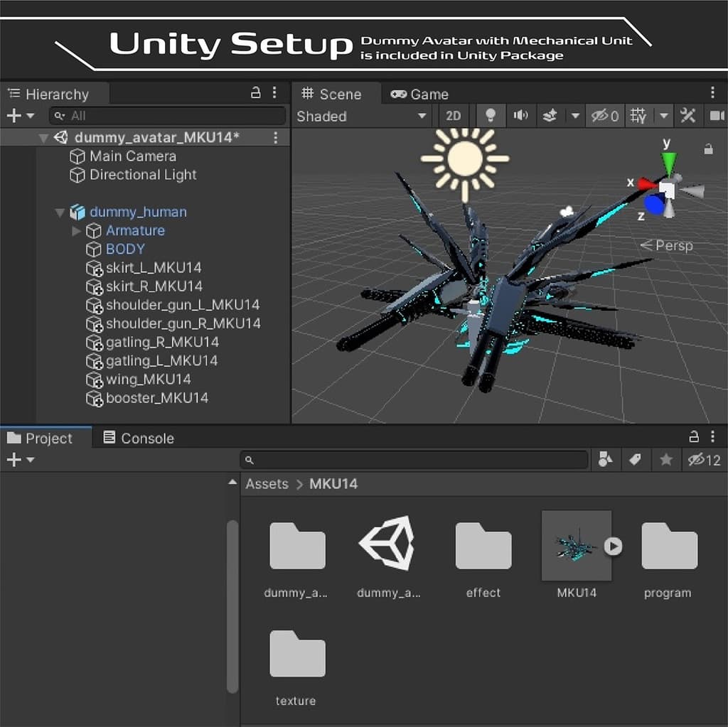Select booster_MKU14 object
Image resolution: width=728 pixels, height=727 pixels.
(147, 398)
